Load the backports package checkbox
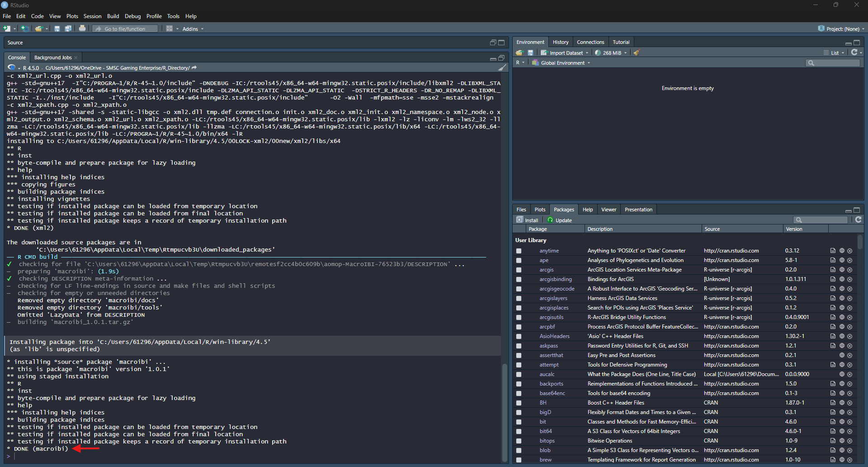 coord(519,384)
